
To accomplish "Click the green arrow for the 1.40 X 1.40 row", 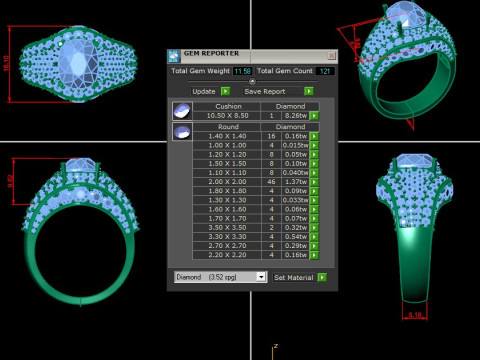I will [x=314, y=136].
